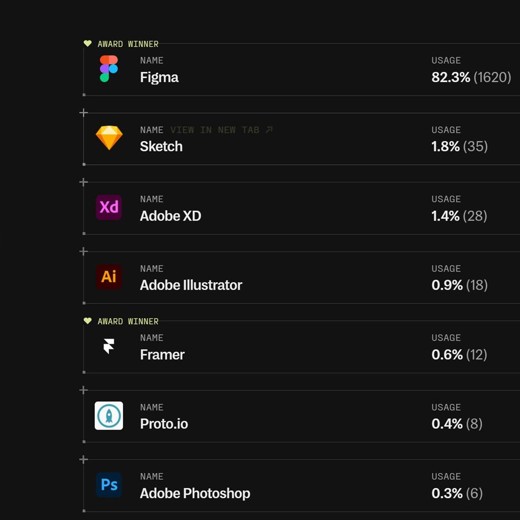
Task: Click the Framer logo icon
Action: pyautogui.click(x=109, y=346)
